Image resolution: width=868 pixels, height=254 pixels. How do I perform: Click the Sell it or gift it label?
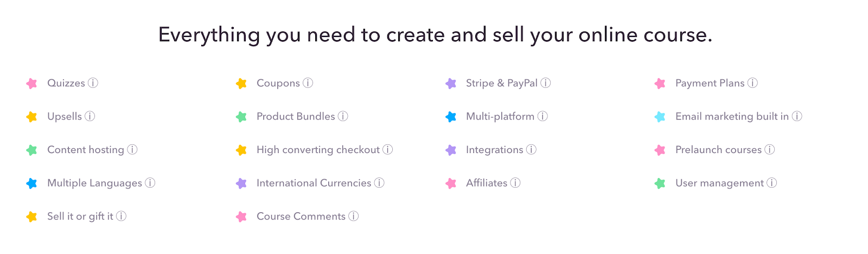(x=80, y=216)
